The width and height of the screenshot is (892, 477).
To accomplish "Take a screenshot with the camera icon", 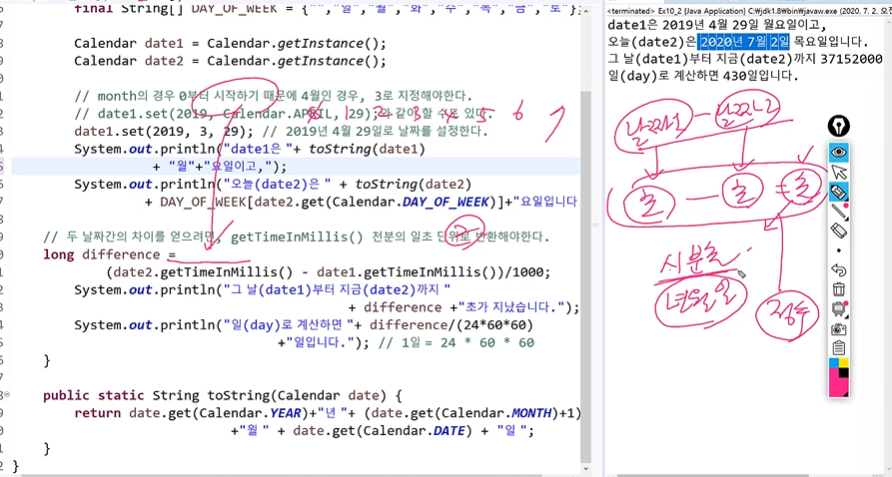I will 839,329.
